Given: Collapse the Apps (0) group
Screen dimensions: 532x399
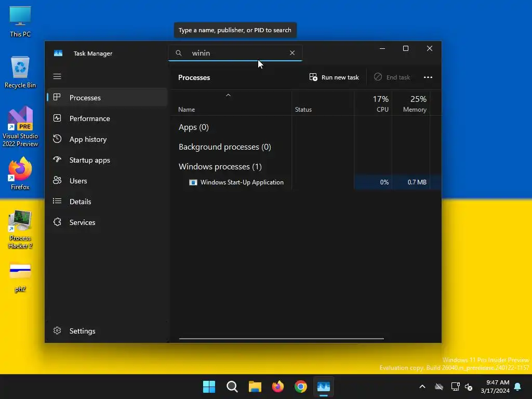Looking at the screenshot, I should pyautogui.click(x=194, y=127).
